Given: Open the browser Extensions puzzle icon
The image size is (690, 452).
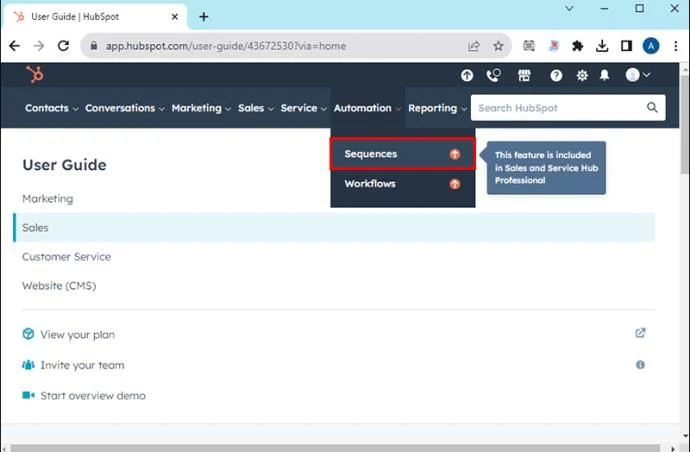Looking at the screenshot, I should [x=577, y=46].
